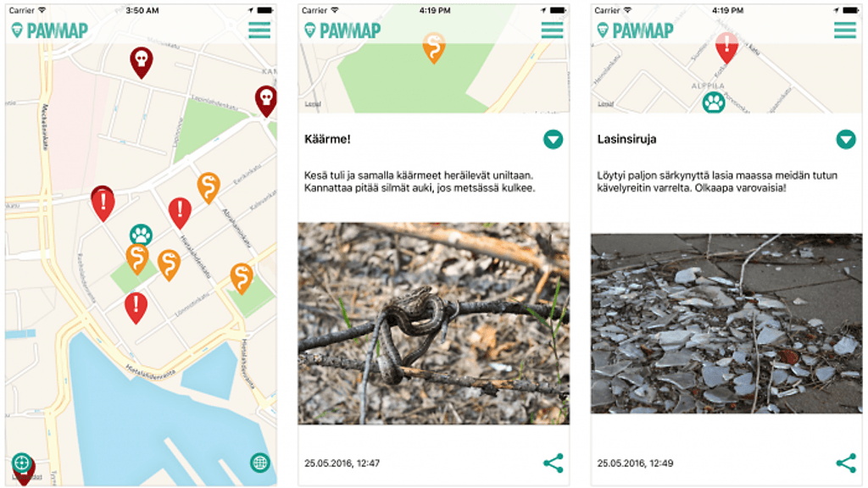Viewport: 868px width, 488px height.
Task: Tap the locate-me crosshair button on map
Action: pos(21,462)
